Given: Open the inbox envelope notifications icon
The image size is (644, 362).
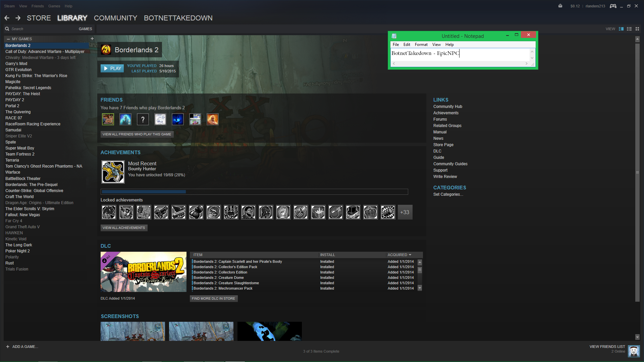Looking at the screenshot, I should click(x=560, y=6).
